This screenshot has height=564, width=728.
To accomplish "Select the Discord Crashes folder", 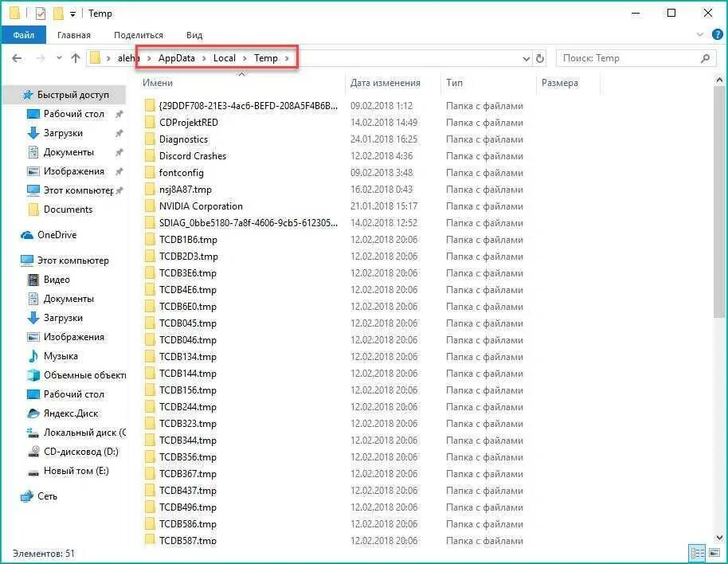I will pyautogui.click(x=193, y=156).
